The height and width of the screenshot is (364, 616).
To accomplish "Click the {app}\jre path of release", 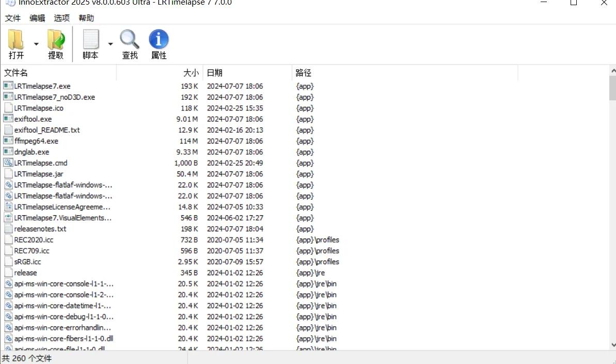I will coord(310,273).
